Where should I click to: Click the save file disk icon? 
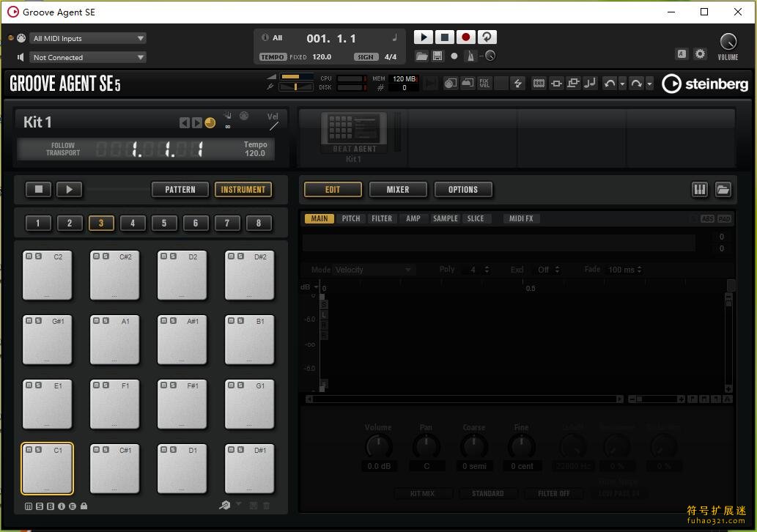437,56
